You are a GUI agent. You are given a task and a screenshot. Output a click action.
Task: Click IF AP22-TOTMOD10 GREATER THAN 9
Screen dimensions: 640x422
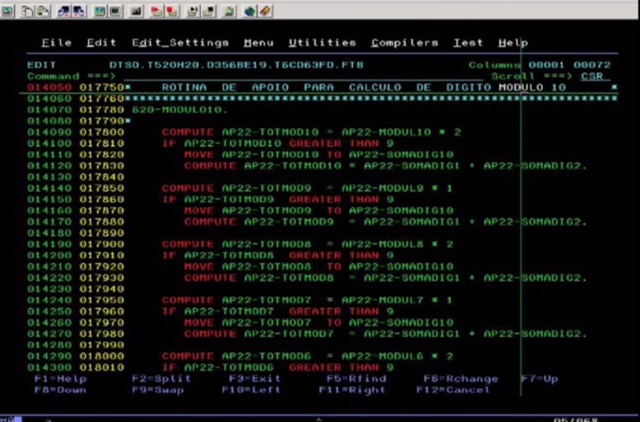tap(278, 144)
